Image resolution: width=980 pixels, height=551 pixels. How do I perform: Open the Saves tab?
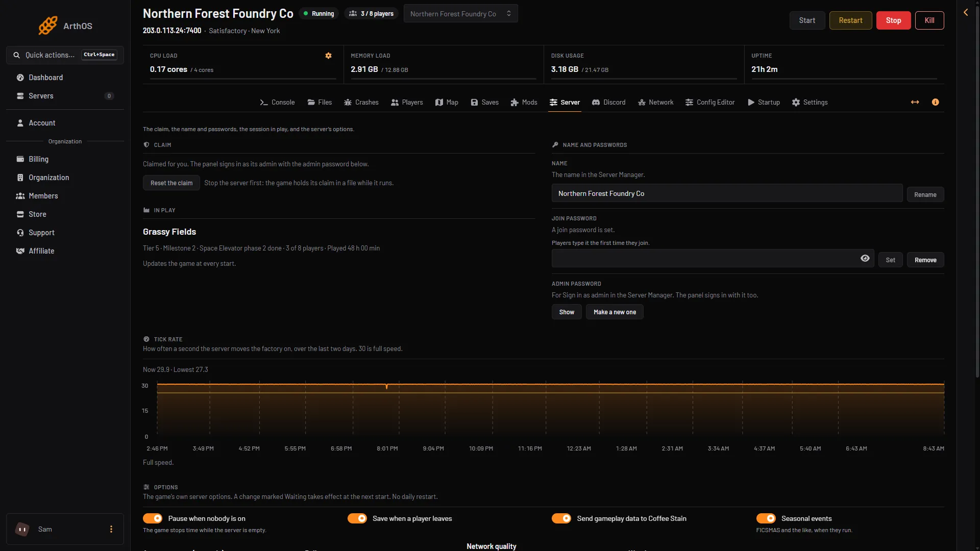(x=484, y=102)
